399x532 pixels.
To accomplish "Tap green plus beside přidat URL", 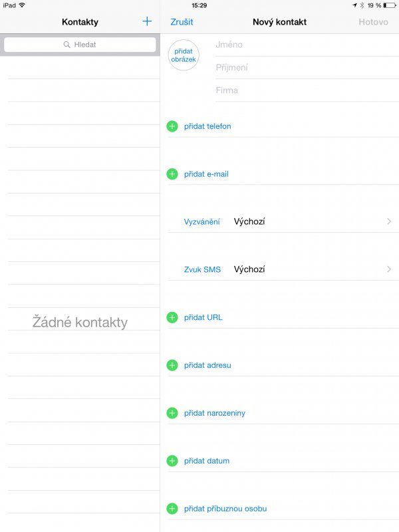I will (172, 318).
